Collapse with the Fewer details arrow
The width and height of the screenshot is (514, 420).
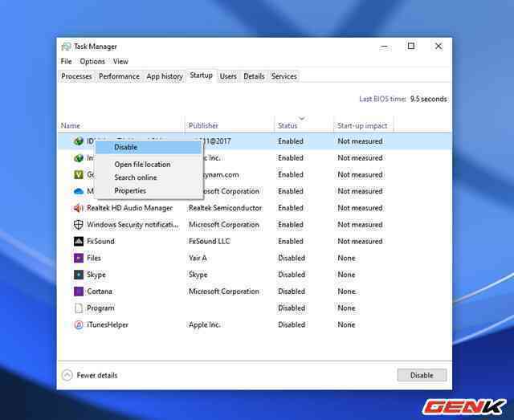67,375
